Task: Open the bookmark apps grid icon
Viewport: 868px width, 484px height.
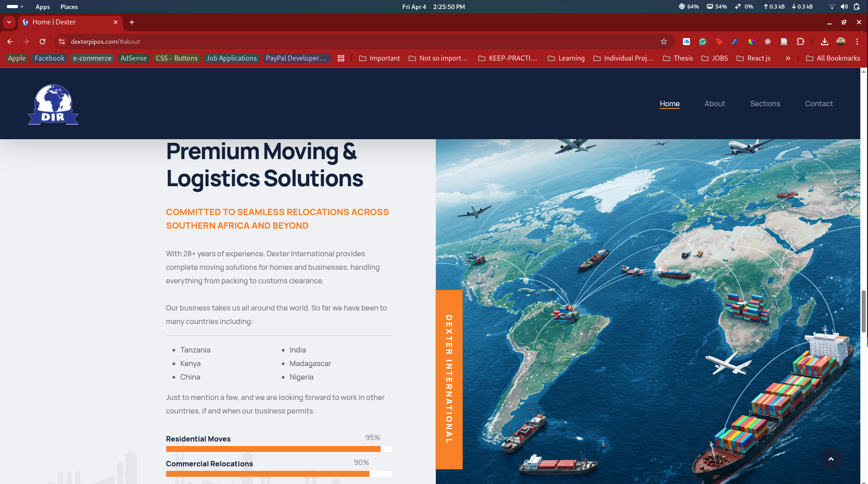Action: pos(341,58)
